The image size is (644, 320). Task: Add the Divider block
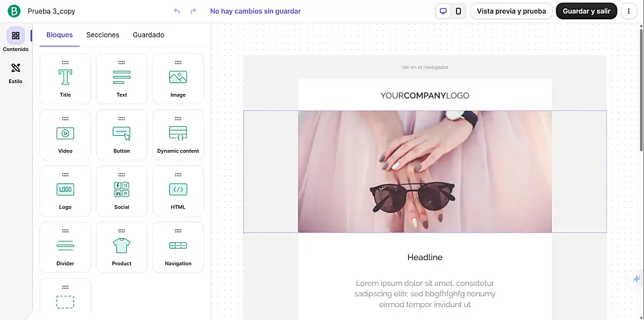coord(65,247)
